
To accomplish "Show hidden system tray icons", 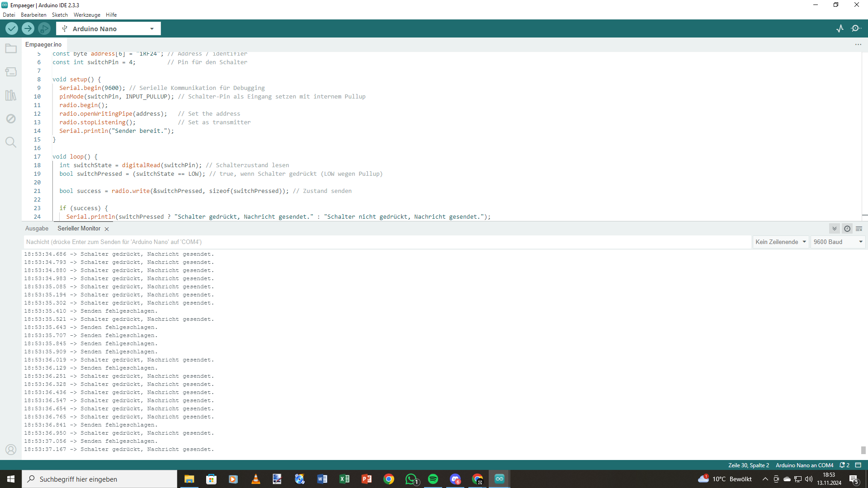I will coord(765,479).
